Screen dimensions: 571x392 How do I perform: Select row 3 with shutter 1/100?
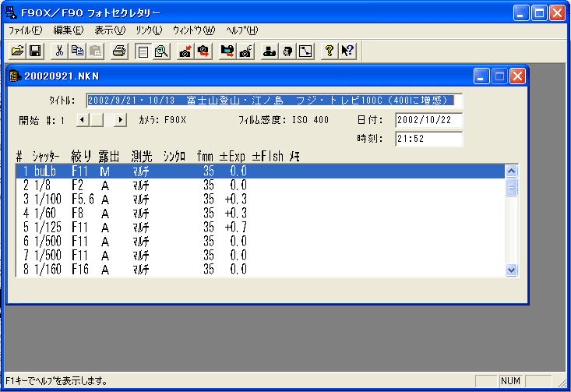[x=260, y=200]
